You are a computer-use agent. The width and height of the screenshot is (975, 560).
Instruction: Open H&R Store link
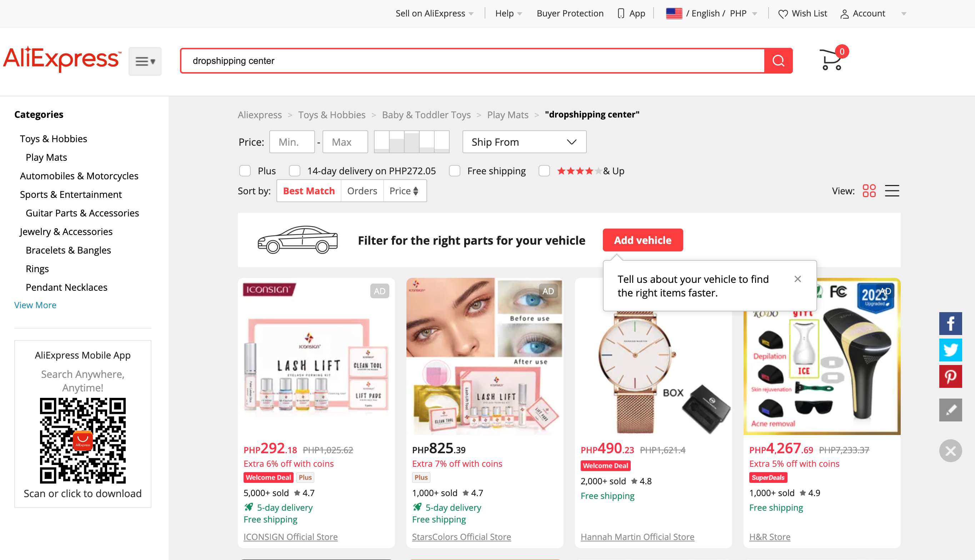[769, 536]
